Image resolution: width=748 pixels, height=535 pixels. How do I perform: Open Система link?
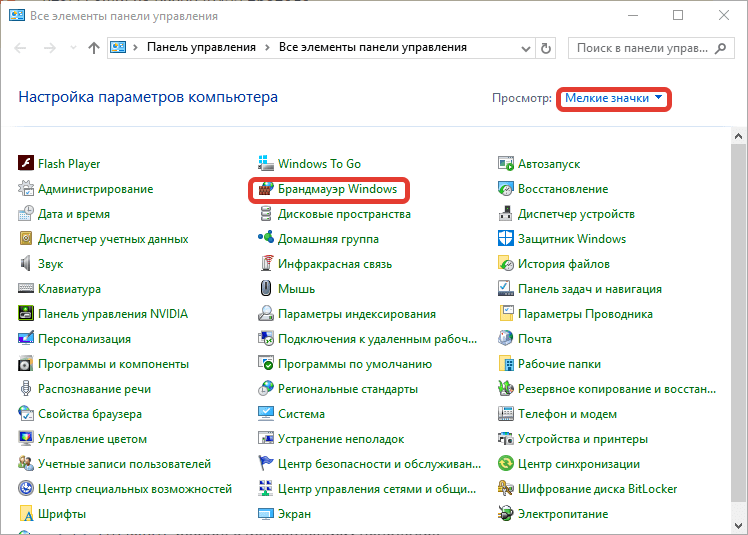301,414
